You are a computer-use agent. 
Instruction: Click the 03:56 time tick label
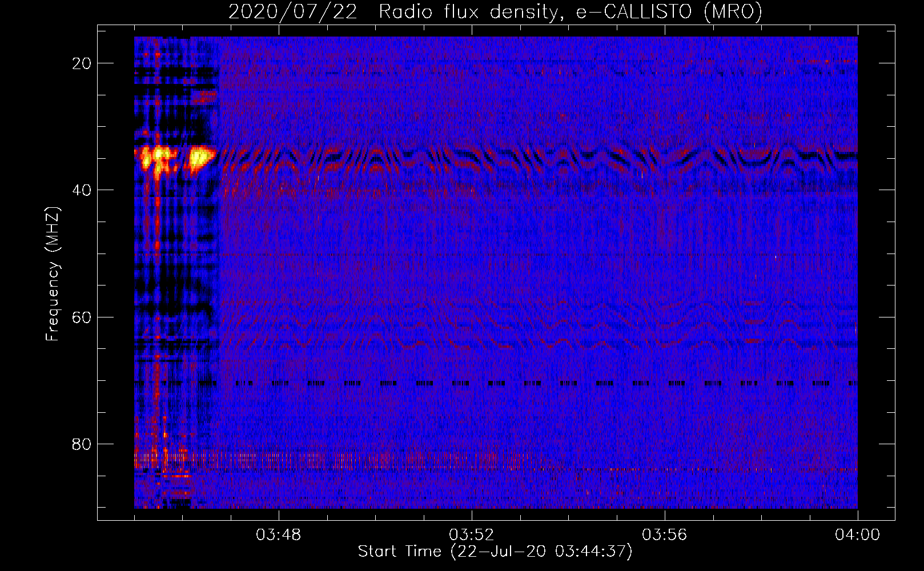tap(665, 535)
